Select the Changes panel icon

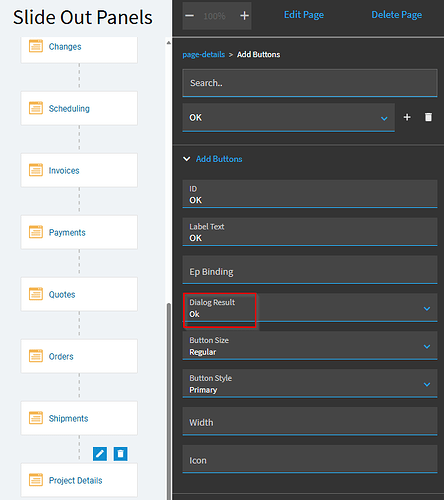point(36,46)
